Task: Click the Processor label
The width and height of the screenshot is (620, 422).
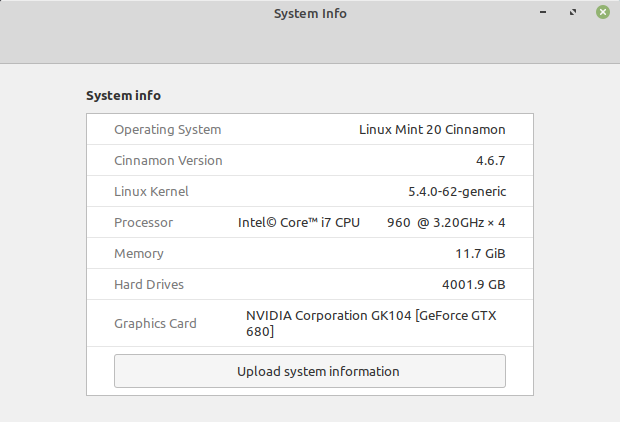Action: point(144,222)
